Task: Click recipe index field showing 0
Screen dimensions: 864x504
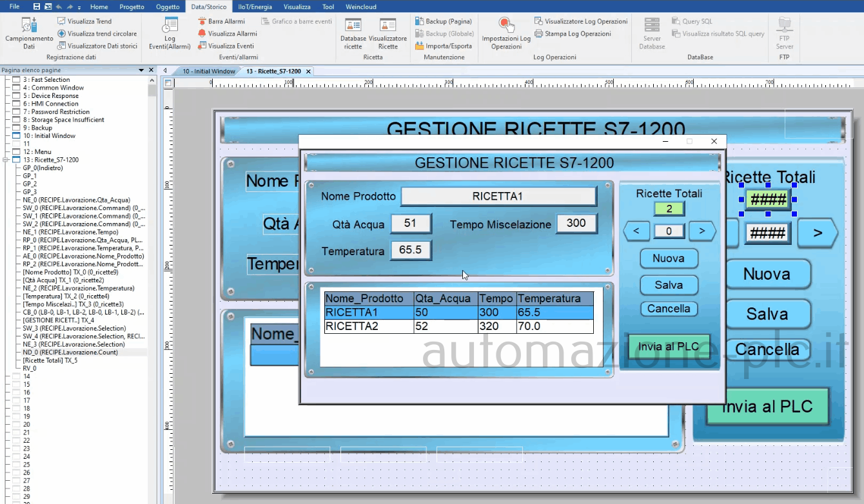Action: coord(669,231)
